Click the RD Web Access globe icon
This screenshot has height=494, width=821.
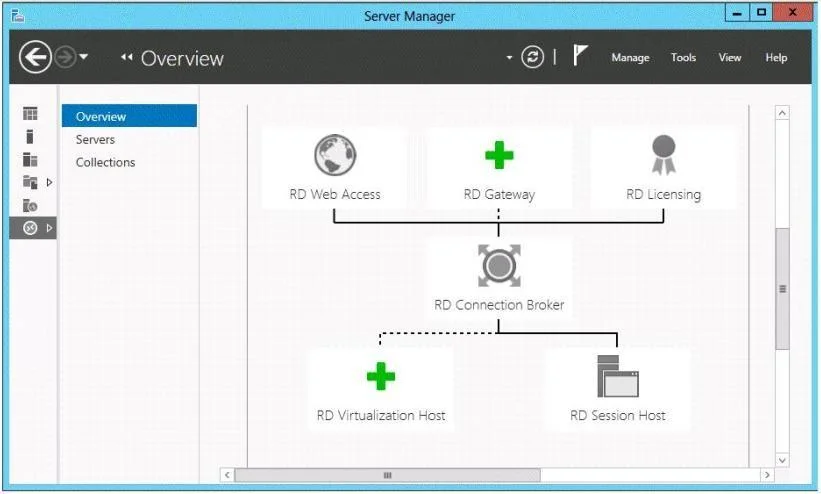click(x=335, y=155)
